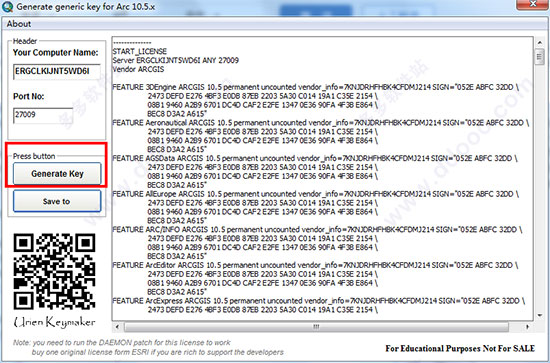Click the Your Computer Name label
The width and height of the screenshot is (550, 363).
(x=56, y=53)
